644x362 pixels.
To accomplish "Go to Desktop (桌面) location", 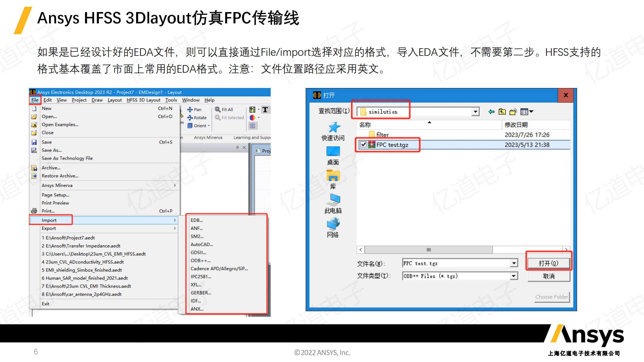I will 333,156.
